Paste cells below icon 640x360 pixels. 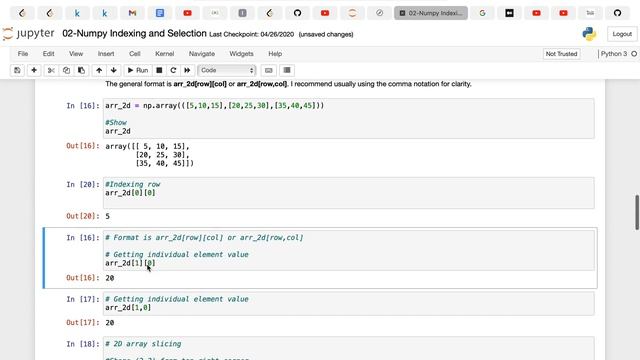click(81, 70)
